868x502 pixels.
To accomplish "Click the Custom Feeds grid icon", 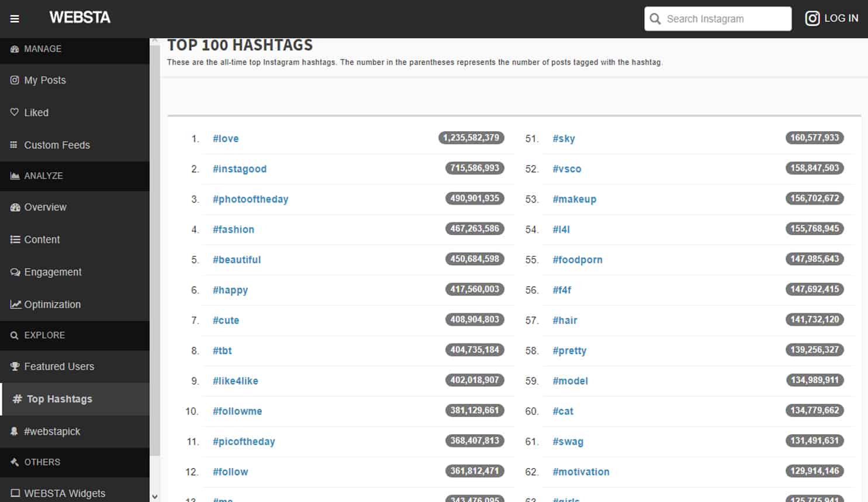I will (14, 145).
